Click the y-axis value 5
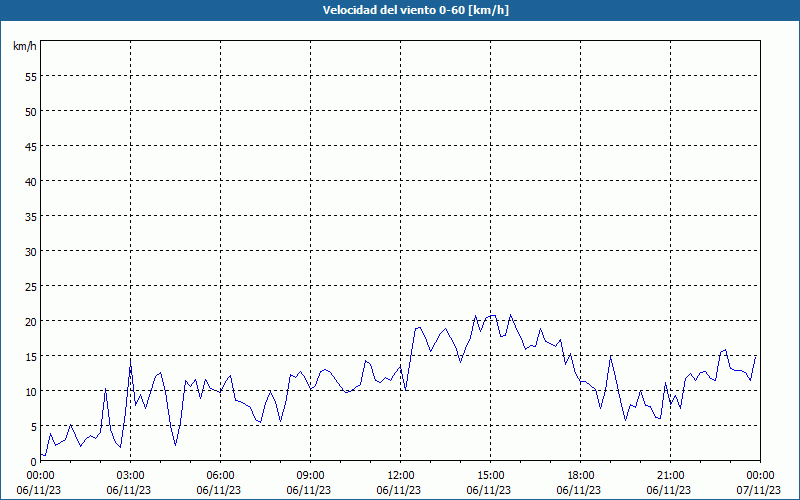The width and height of the screenshot is (800, 500). (34, 427)
